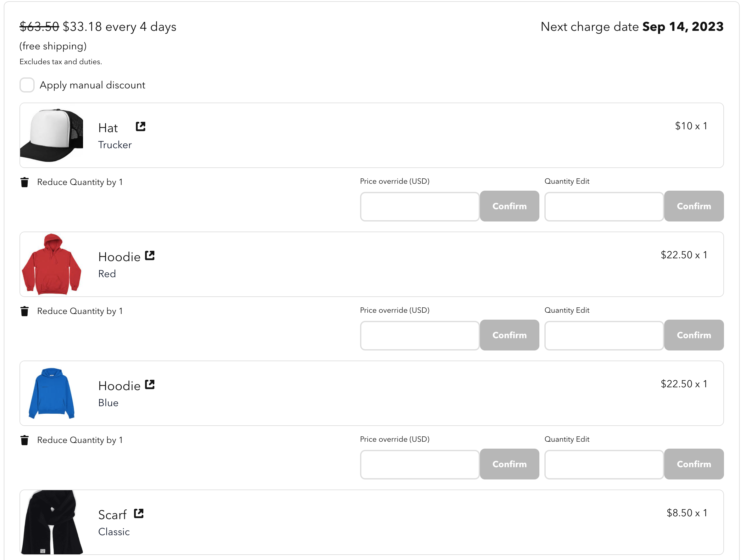Focus the Hat Price override field
This screenshot has height=560, width=746.
420,206
